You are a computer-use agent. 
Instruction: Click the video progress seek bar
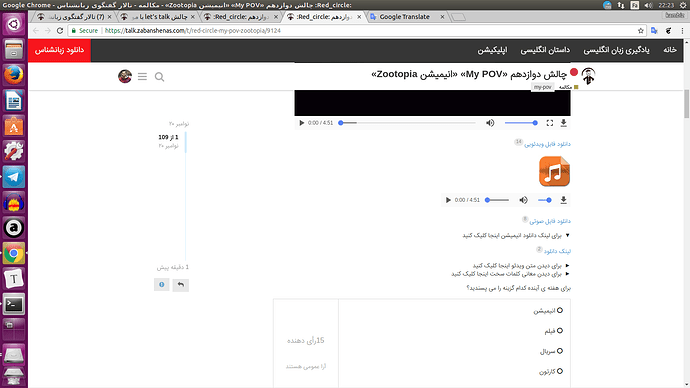pyautogui.click(x=407, y=123)
